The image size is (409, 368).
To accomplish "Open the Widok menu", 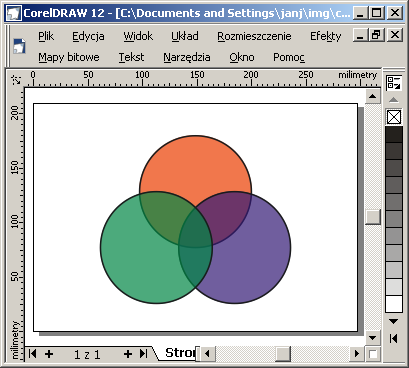I will click(x=138, y=36).
